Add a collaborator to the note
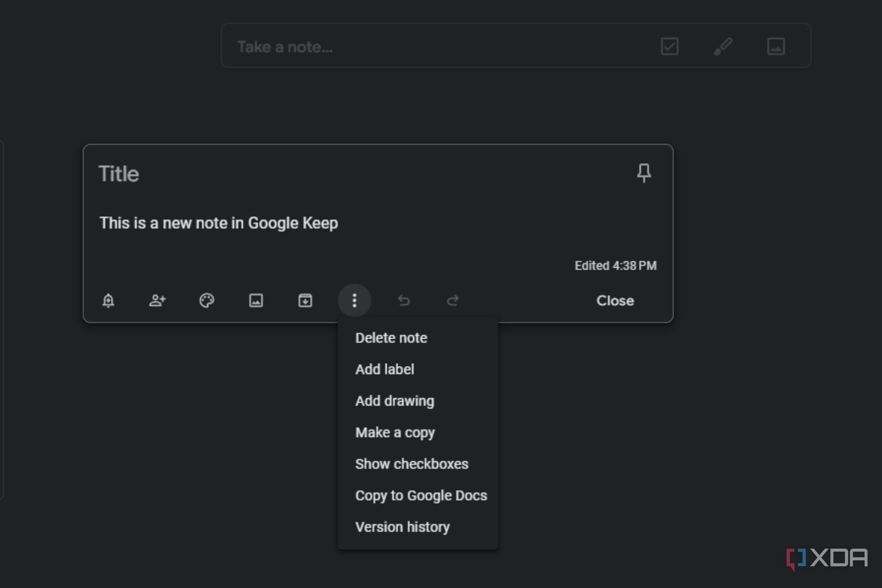The image size is (882, 588). click(157, 300)
